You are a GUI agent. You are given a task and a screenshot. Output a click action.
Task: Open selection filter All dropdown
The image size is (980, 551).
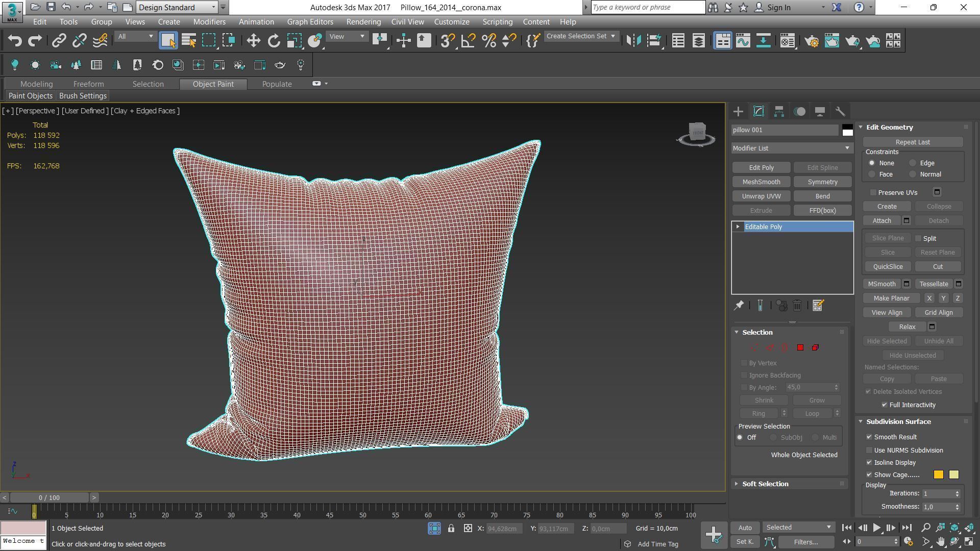[135, 37]
